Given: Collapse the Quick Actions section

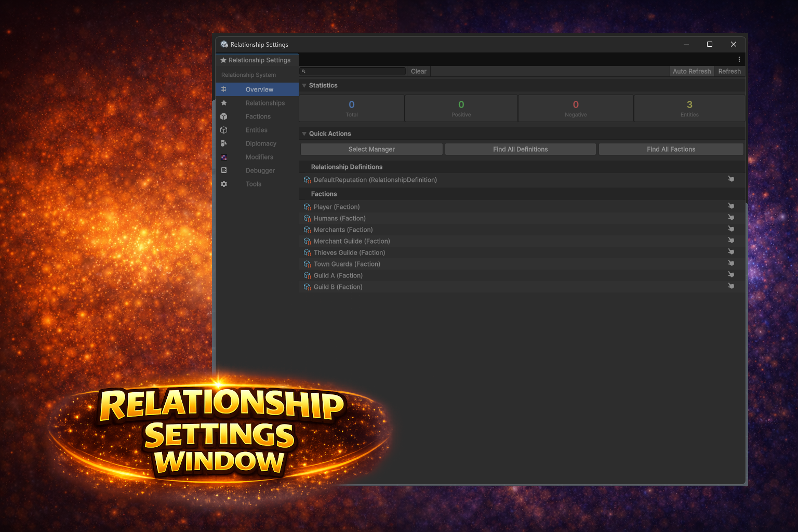Looking at the screenshot, I should (304, 134).
